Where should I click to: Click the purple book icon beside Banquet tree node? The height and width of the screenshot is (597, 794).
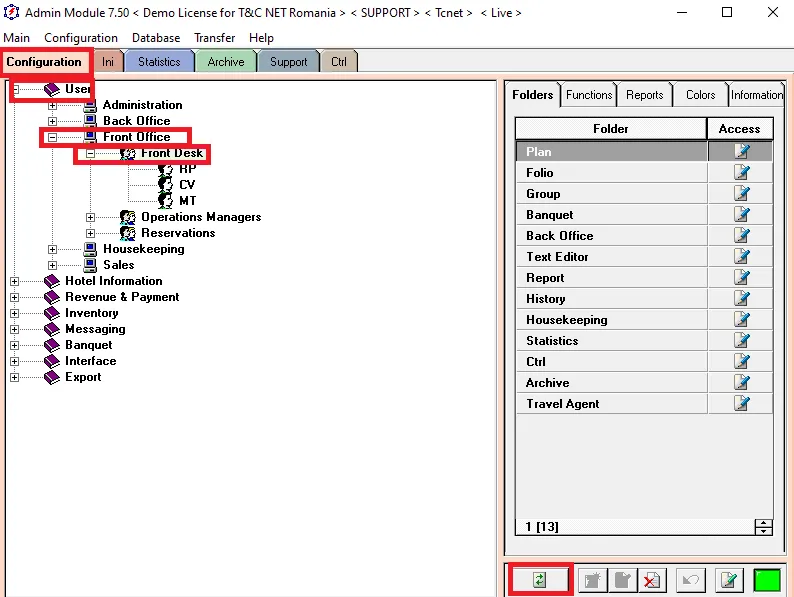pos(52,345)
